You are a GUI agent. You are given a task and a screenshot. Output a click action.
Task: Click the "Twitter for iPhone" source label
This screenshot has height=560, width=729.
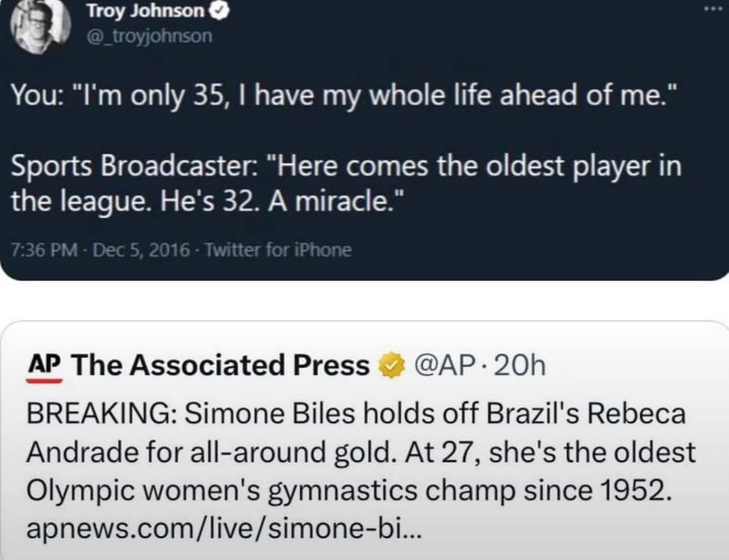tap(278, 250)
